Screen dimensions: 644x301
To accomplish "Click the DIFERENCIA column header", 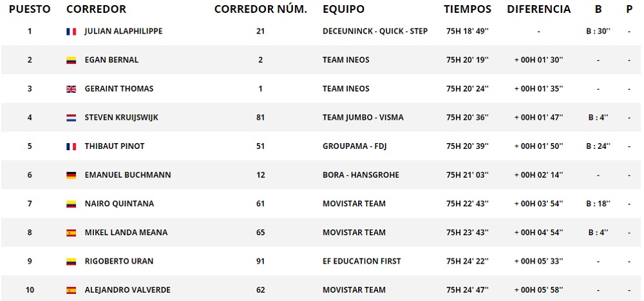I will (x=538, y=9).
